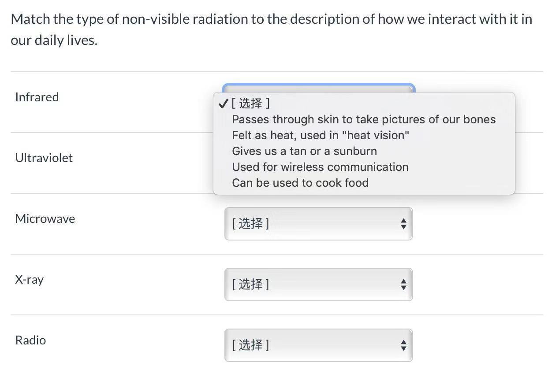Click the up-down arrows on the Radio dropdown
Screen dimensions: 548x392
pyautogui.click(x=403, y=346)
